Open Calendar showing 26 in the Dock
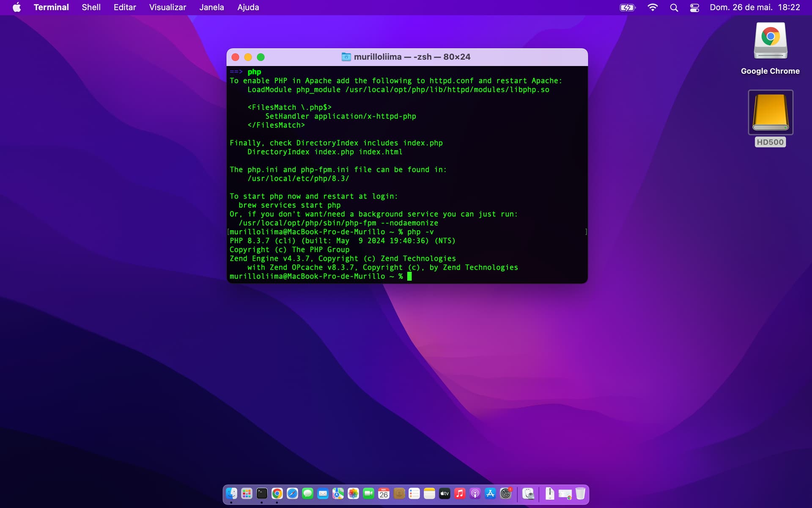The width and height of the screenshot is (812, 508). coord(384,494)
